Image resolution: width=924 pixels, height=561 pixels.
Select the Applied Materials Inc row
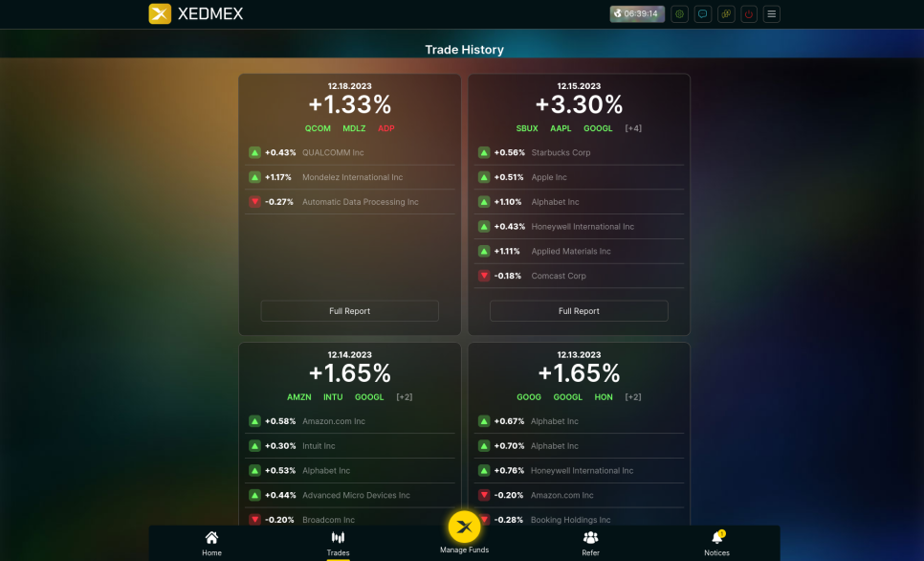point(579,251)
